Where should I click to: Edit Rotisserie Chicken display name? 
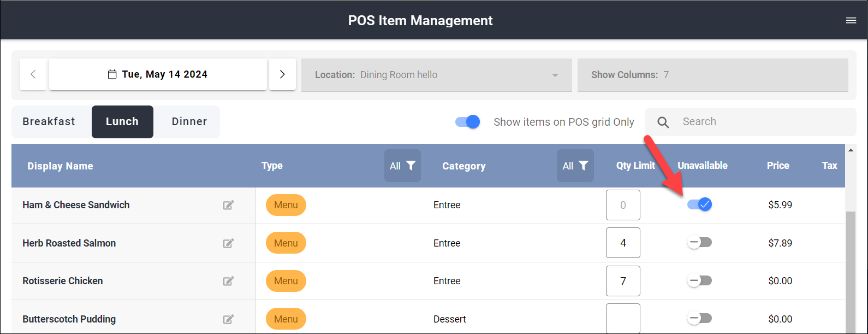(228, 281)
